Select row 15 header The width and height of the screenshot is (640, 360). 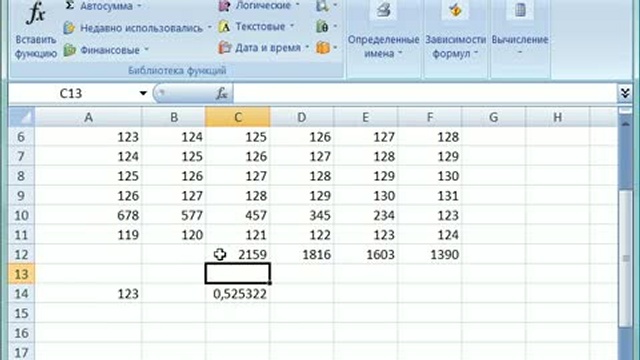(21, 313)
